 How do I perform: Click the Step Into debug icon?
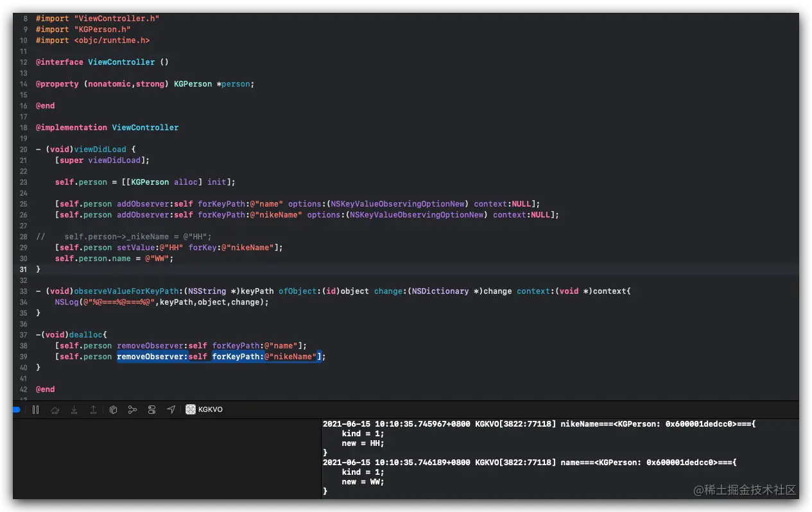point(74,409)
